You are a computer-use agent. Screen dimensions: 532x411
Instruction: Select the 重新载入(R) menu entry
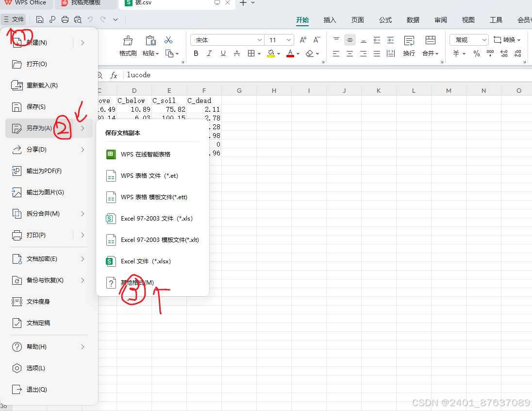click(x=49, y=85)
